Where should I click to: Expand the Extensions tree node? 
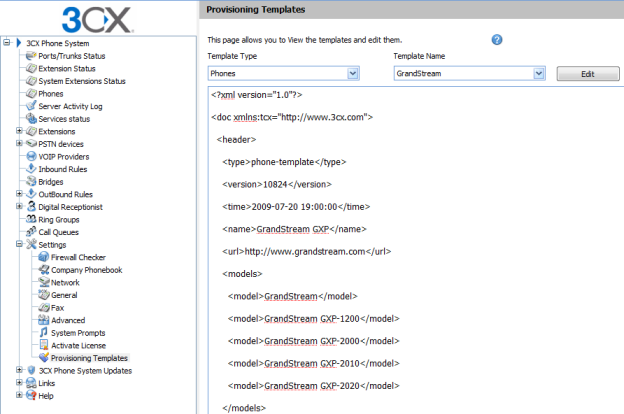[x=19, y=131]
